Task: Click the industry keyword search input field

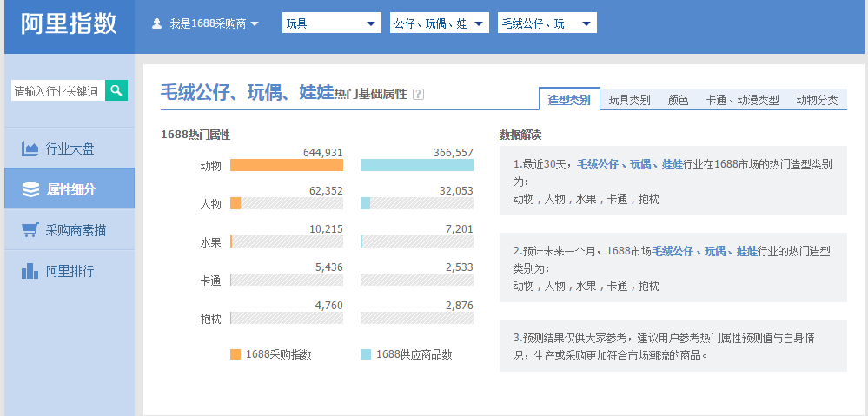Action: click(57, 90)
